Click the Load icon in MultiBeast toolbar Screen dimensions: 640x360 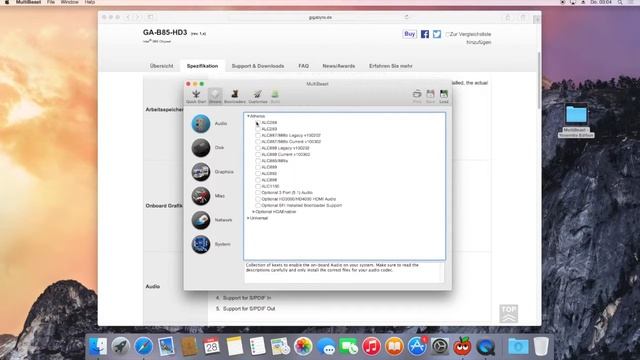pos(444,96)
